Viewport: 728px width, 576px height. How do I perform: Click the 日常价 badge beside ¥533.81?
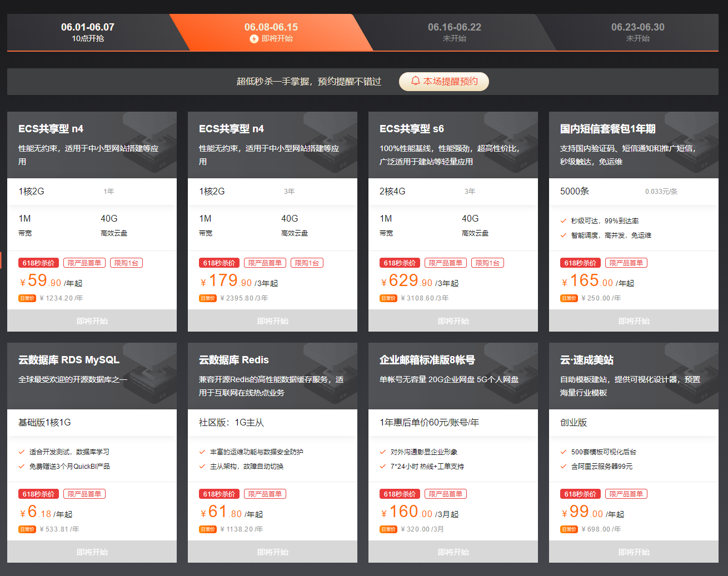[27, 529]
